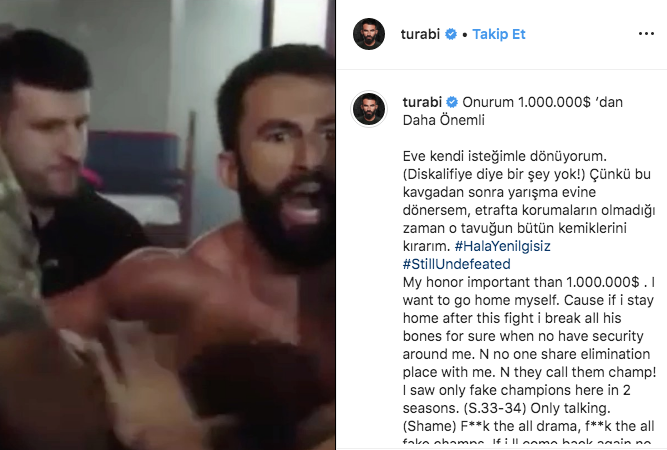
Task: Click the line "Eve kendi isteğimle dönüyorum."
Action: (505, 156)
